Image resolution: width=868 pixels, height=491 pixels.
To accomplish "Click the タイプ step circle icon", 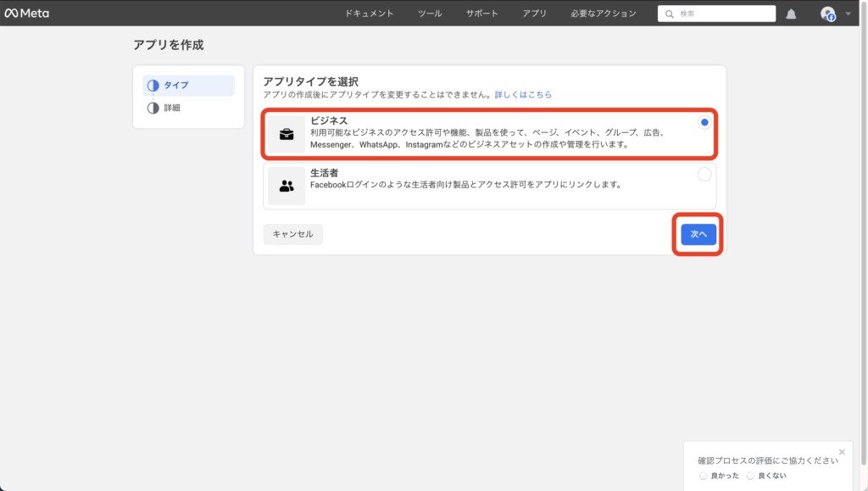I will (x=153, y=86).
